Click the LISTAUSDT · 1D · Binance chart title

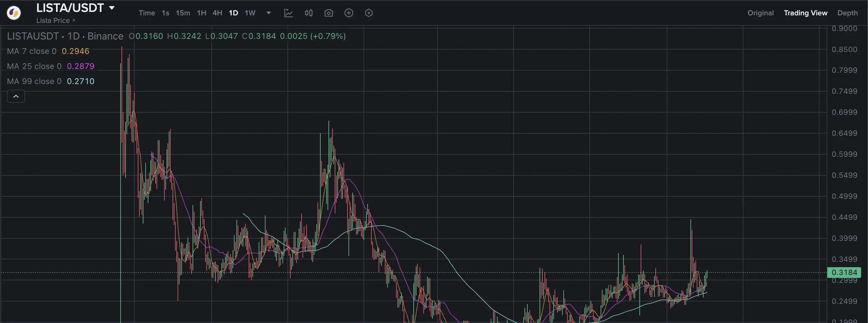point(65,36)
